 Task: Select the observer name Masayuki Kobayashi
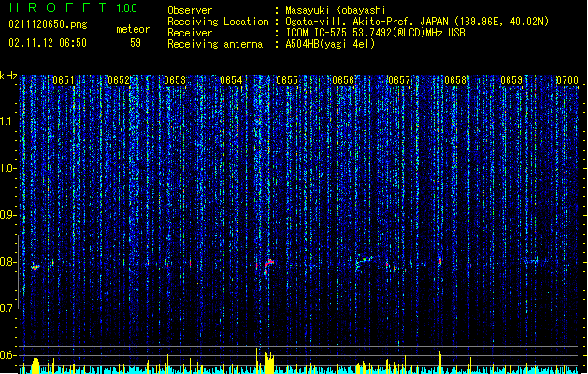[x=336, y=10]
